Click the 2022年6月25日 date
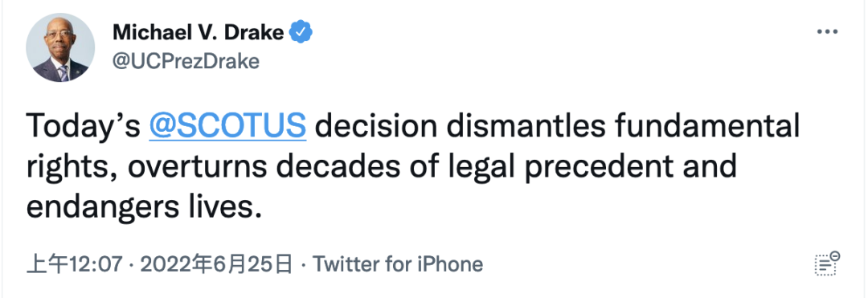The height and width of the screenshot is (298, 868). pyautogui.click(x=216, y=264)
